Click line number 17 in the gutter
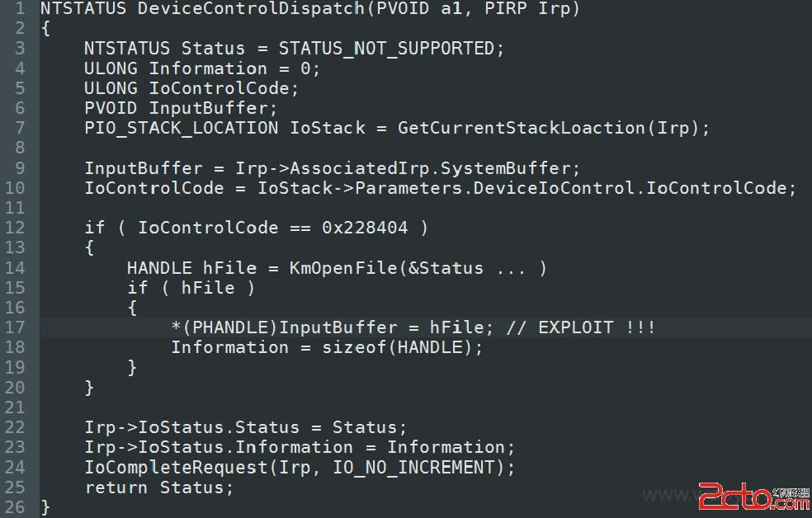812x518 pixels. pyautogui.click(x=17, y=327)
